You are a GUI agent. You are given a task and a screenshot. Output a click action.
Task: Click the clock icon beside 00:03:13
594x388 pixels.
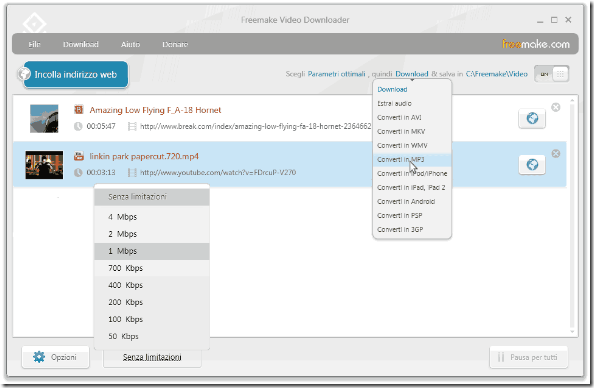pyautogui.click(x=78, y=173)
